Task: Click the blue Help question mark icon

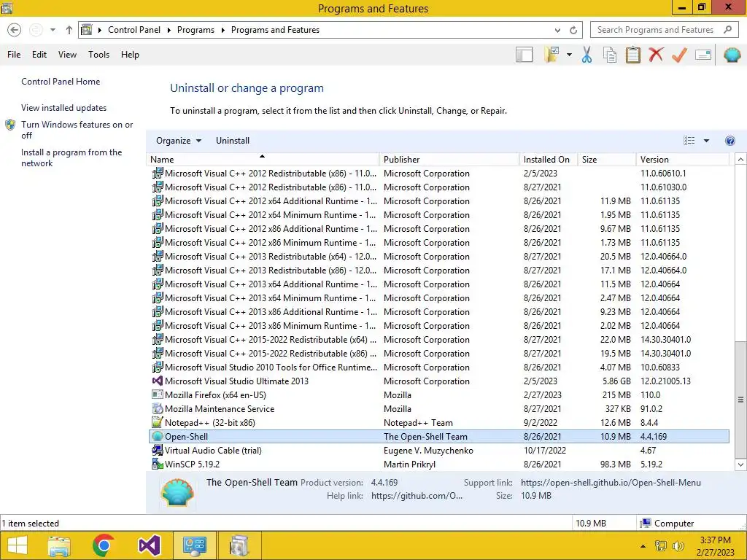Action: click(729, 141)
